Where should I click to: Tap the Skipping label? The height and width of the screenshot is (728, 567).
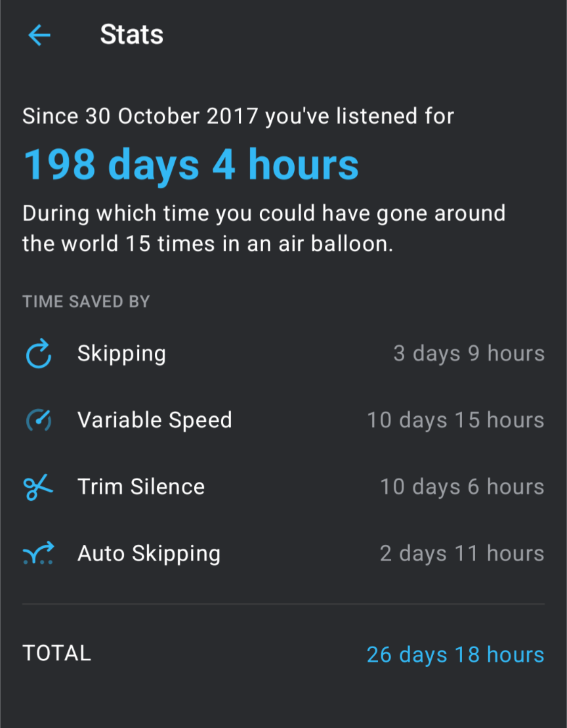pos(121,354)
